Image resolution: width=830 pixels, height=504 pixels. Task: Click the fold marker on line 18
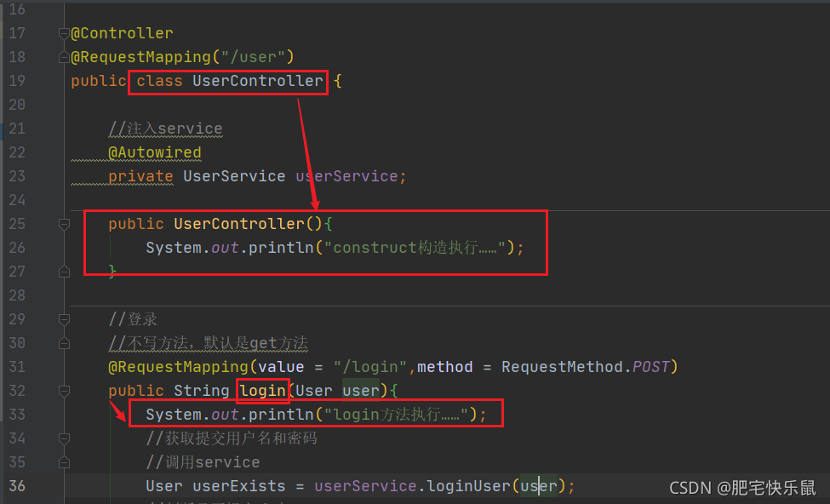pos(64,57)
